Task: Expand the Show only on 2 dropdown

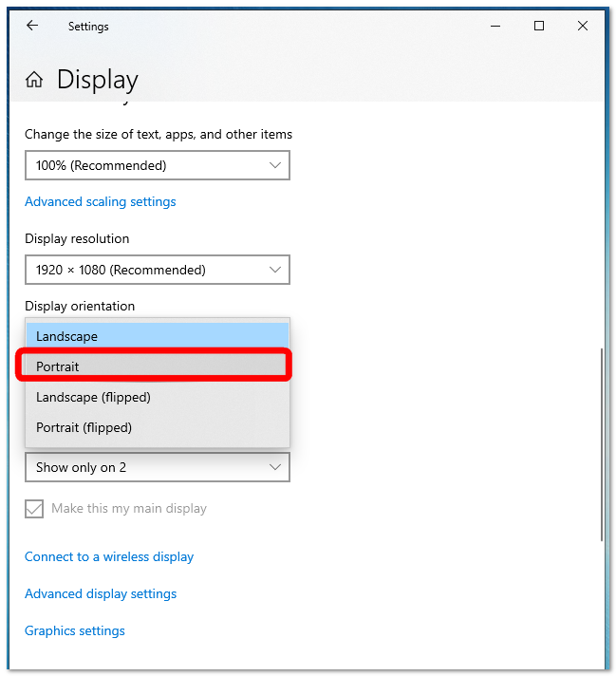Action: click(x=158, y=467)
